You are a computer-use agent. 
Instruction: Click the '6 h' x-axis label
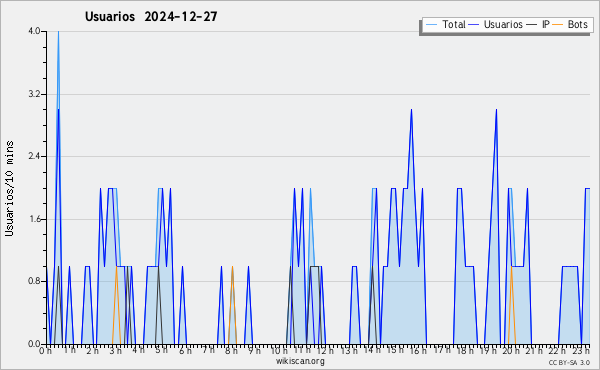tap(185, 351)
